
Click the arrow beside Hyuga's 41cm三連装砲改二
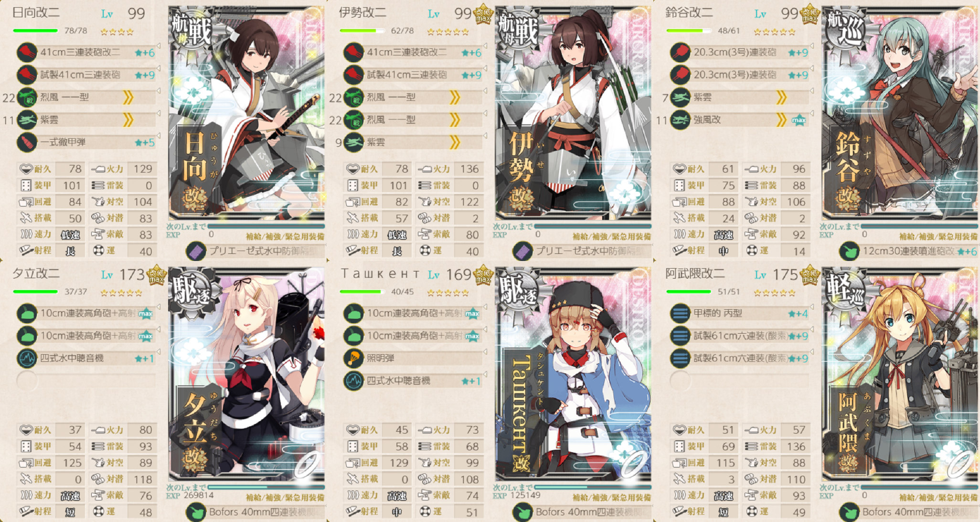pyautogui.click(x=159, y=46)
